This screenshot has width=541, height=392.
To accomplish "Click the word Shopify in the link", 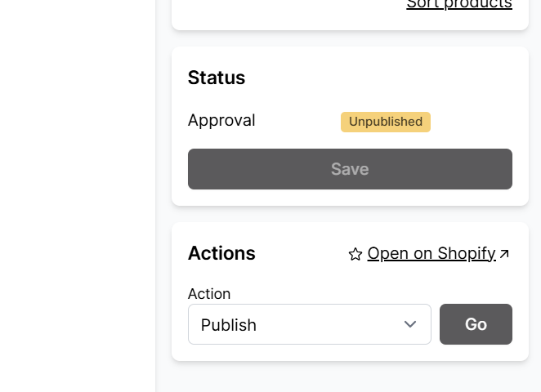I will [x=466, y=253].
